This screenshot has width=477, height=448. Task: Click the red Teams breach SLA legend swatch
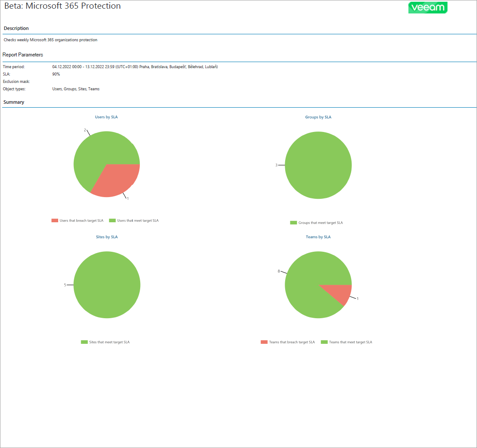tap(264, 342)
